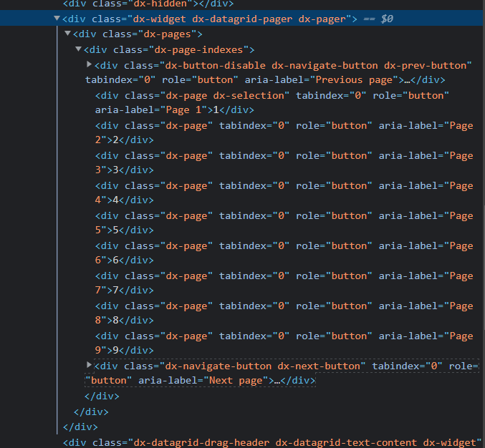Image resolution: width=485 pixels, height=448 pixels.
Task: Select the element with aria-label Page 7
Action: tap(284, 283)
